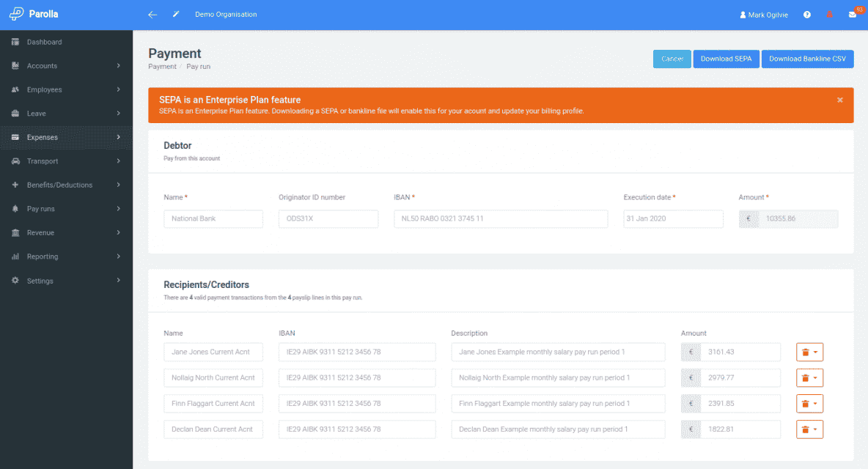Viewport: 868px width, 469px height.
Task: Open the dropdown beside Jane Jones delete button
Action: pos(816,352)
